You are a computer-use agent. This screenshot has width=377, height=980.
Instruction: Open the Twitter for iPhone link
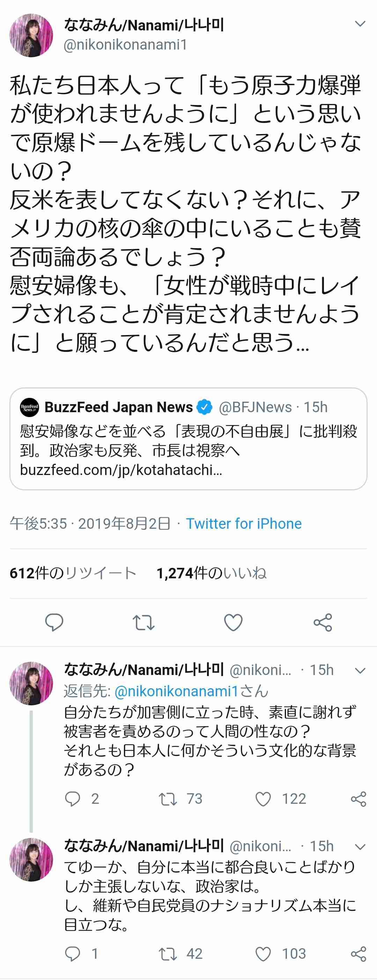[243, 524]
